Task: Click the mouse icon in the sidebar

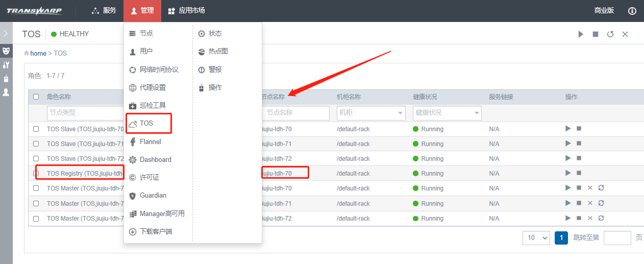Action: pyautogui.click(x=6, y=79)
